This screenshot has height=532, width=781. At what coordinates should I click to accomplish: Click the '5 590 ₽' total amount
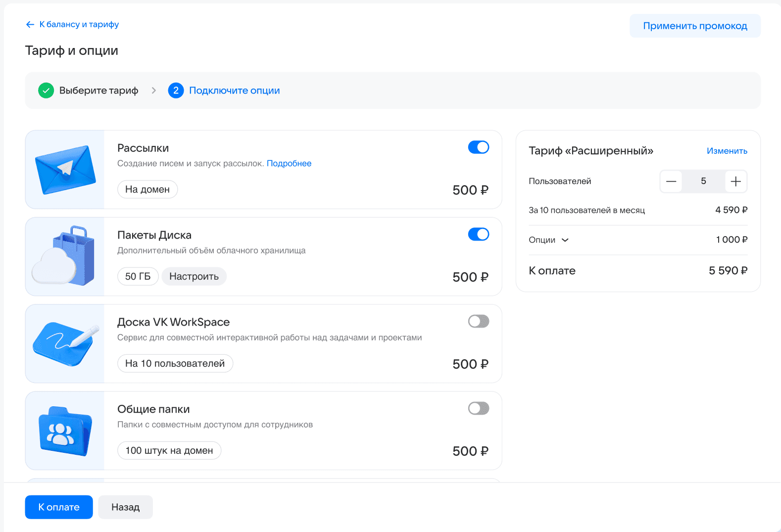(728, 271)
